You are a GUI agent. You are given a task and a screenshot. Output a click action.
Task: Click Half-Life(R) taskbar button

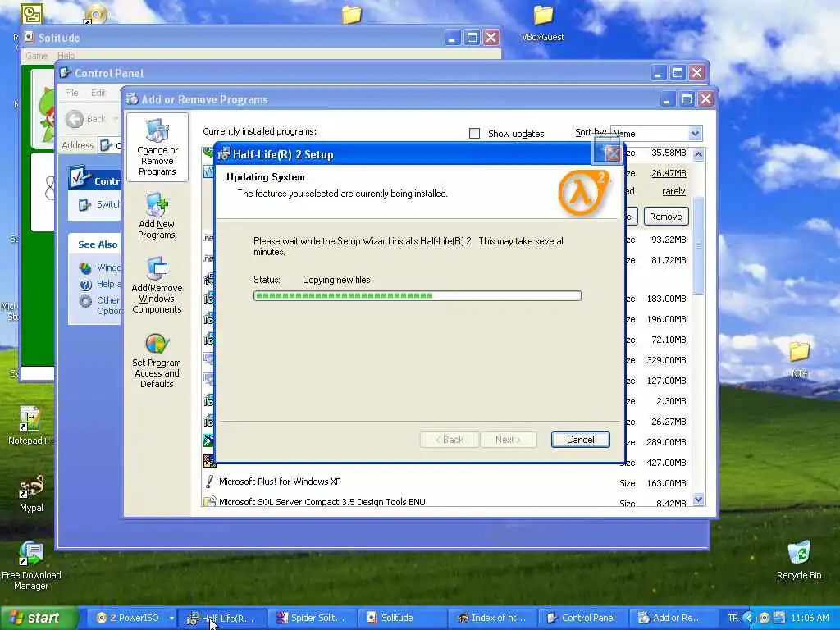221,618
